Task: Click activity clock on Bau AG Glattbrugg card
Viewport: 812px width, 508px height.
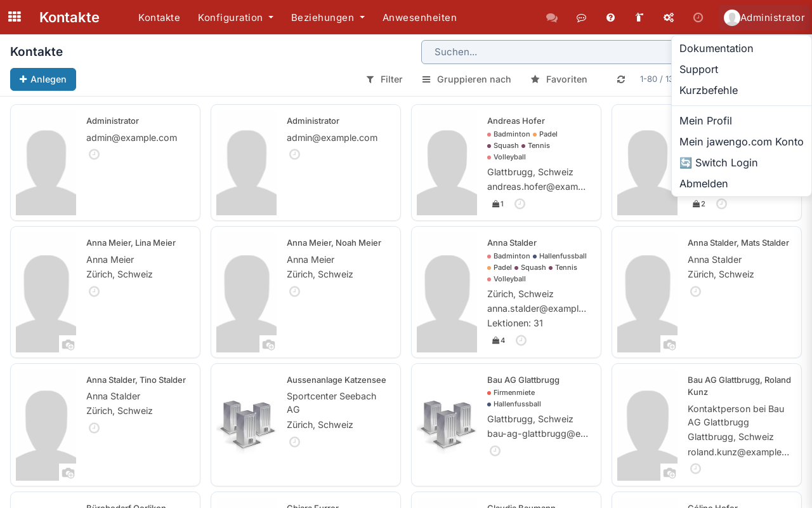Action: (x=495, y=451)
